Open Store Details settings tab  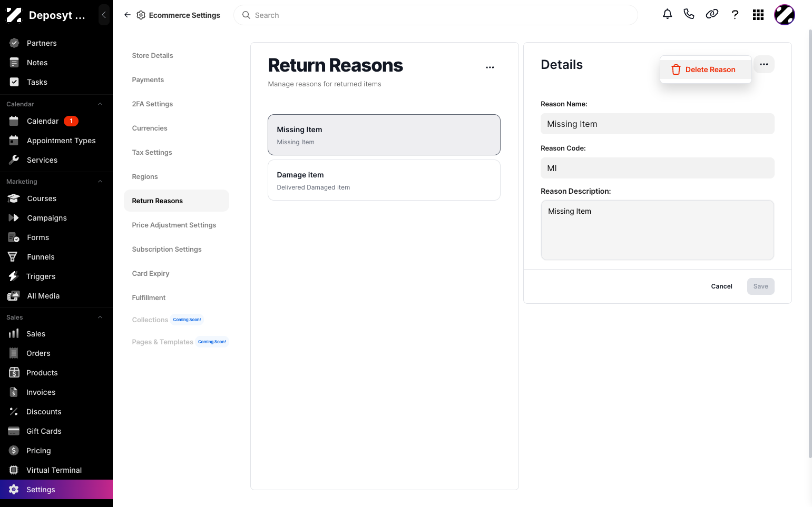click(x=152, y=55)
